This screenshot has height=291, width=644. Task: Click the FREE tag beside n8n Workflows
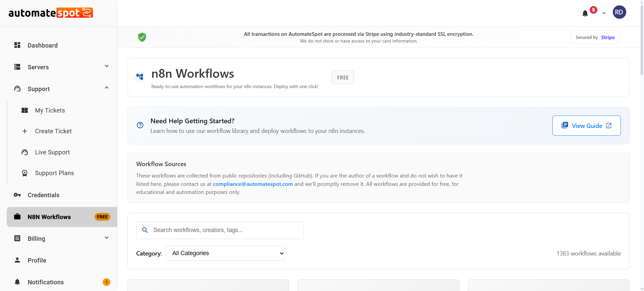tap(343, 77)
